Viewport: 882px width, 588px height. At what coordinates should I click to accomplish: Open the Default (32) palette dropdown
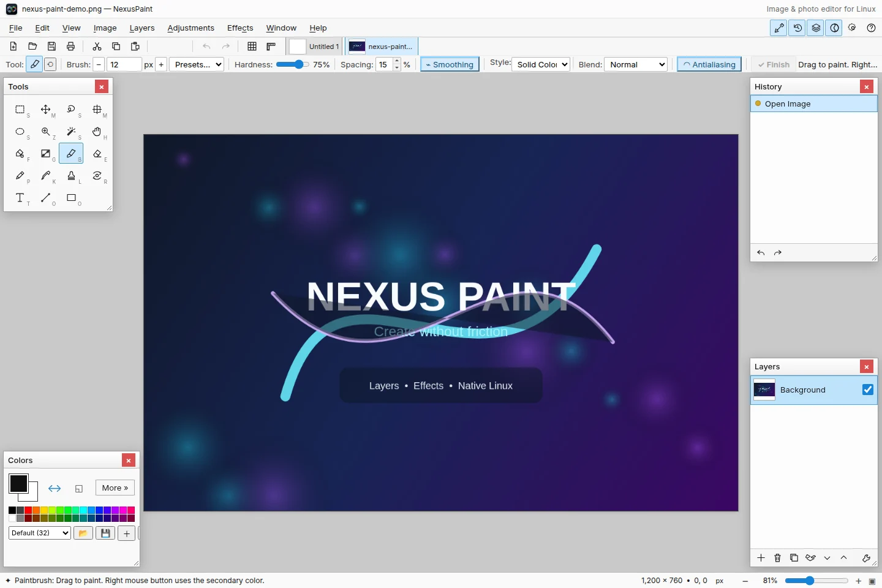[x=40, y=533]
